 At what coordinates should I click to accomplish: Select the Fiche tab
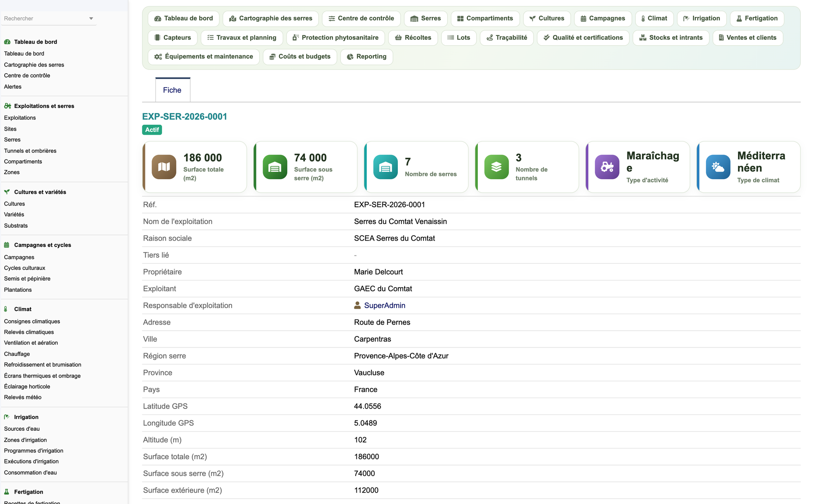(x=172, y=90)
